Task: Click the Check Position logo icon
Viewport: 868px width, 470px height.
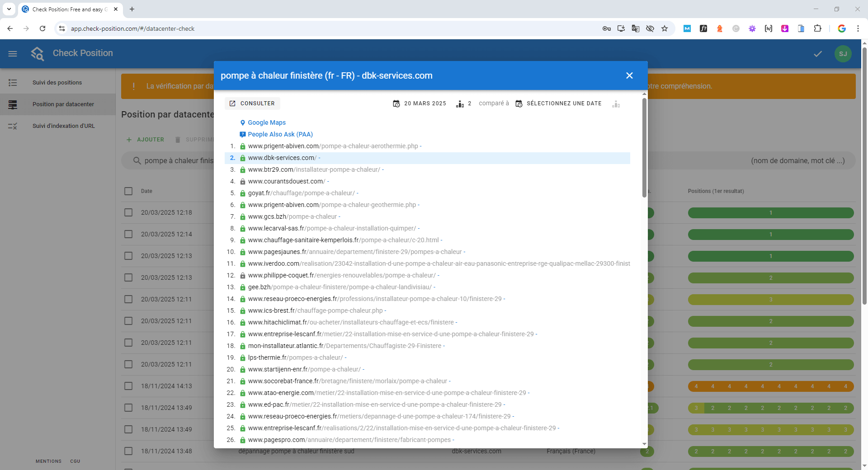Action: (38, 54)
